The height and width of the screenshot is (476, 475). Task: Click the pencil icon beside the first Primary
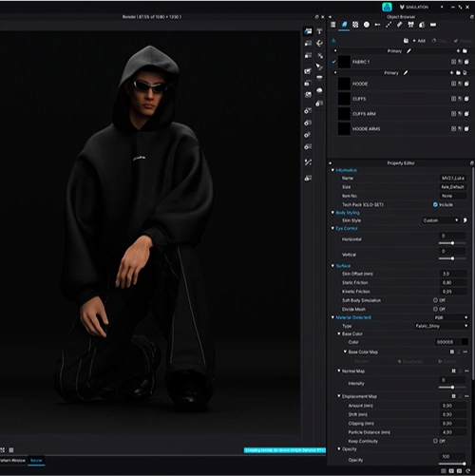pyautogui.click(x=408, y=51)
